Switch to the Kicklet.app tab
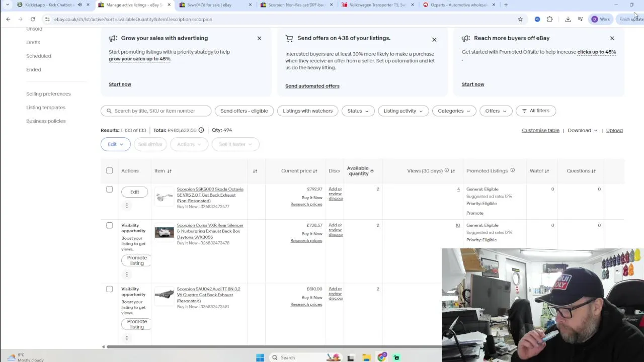 click(49, 5)
